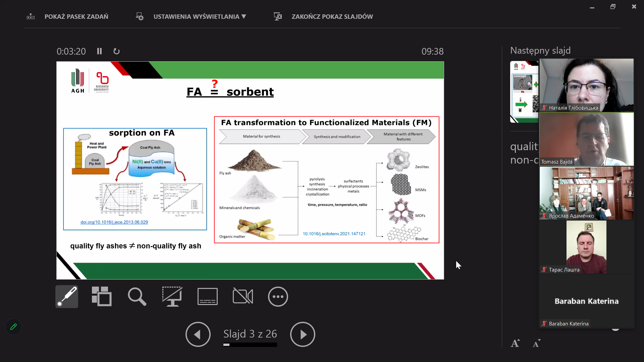Open the see all slides grid view
This screenshot has width=644, height=362.
coord(102,297)
